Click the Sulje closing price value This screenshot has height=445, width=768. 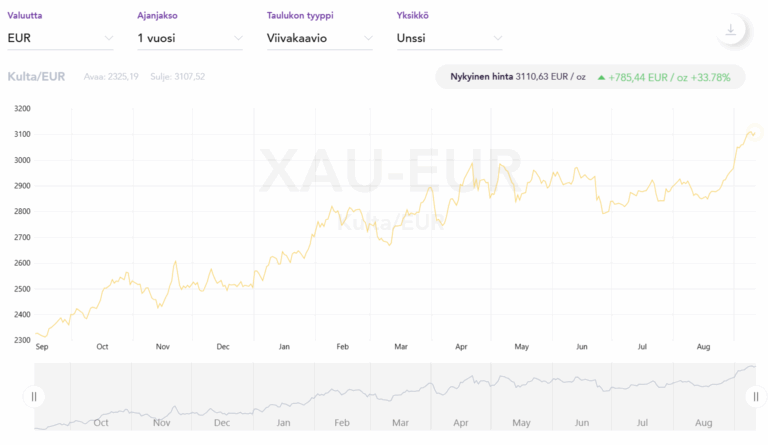pos(192,77)
